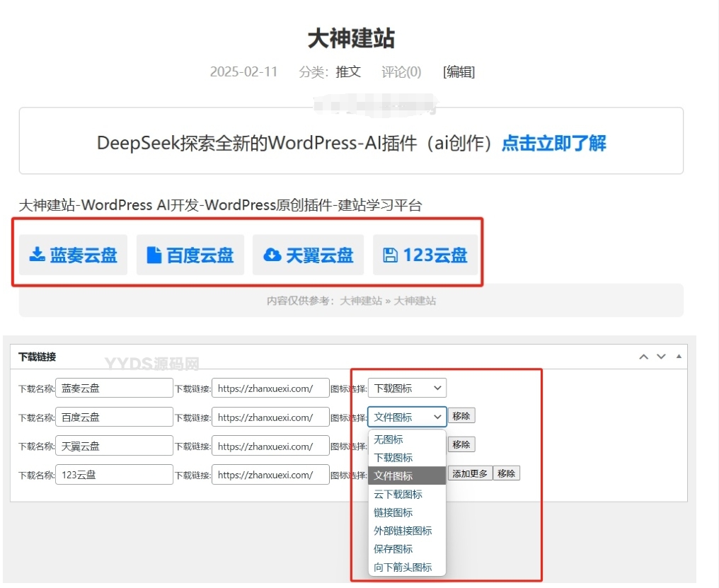Image resolution: width=719 pixels, height=588 pixels.
Task: Remove the 百度云盘 row with 移除
Action: tap(461, 416)
